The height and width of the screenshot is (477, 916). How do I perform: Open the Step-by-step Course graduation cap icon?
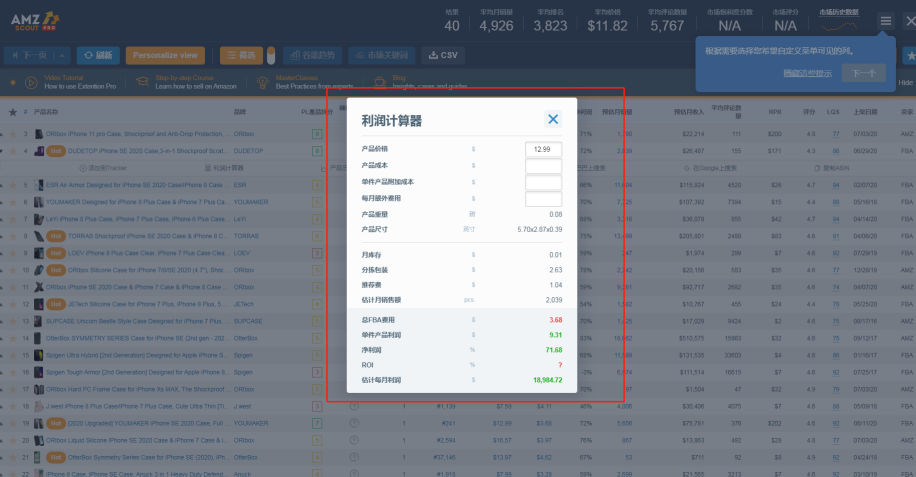point(142,82)
